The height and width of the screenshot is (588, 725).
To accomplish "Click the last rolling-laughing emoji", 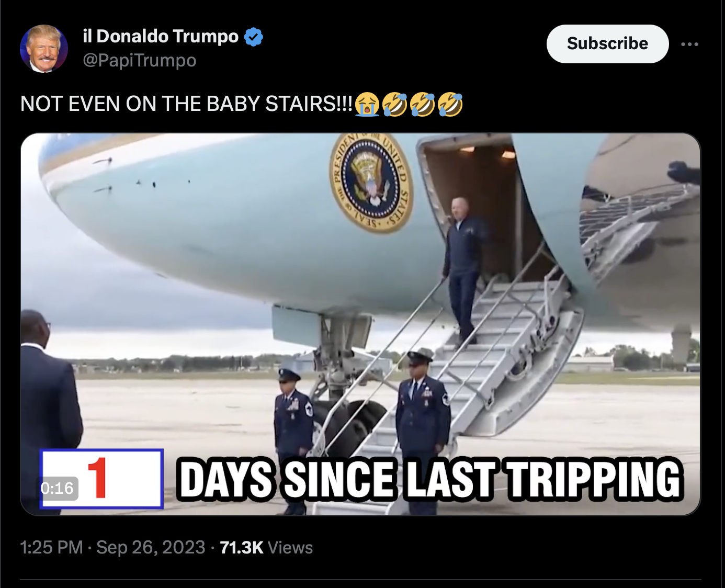I will click(x=450, y=104).
